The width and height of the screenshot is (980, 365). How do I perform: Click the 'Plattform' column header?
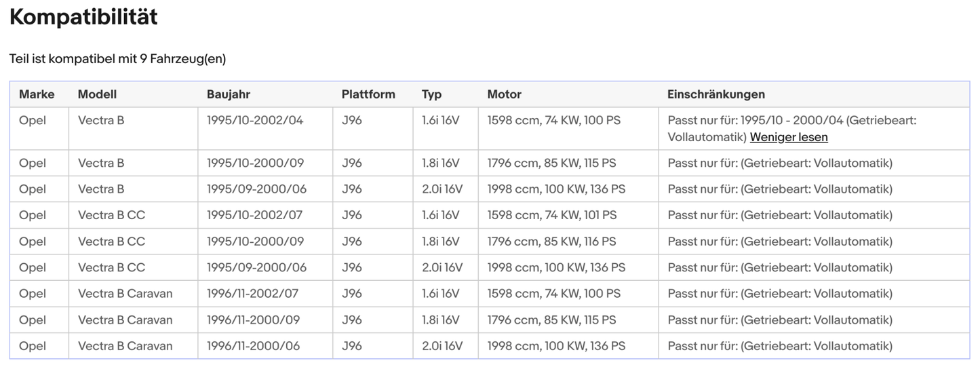coord(368,94)
